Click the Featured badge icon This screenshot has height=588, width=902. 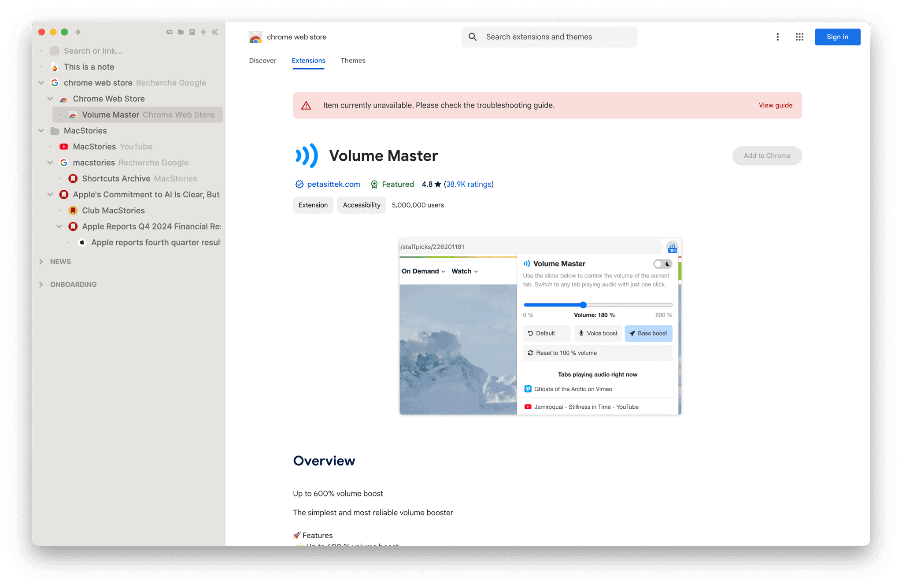374,184
